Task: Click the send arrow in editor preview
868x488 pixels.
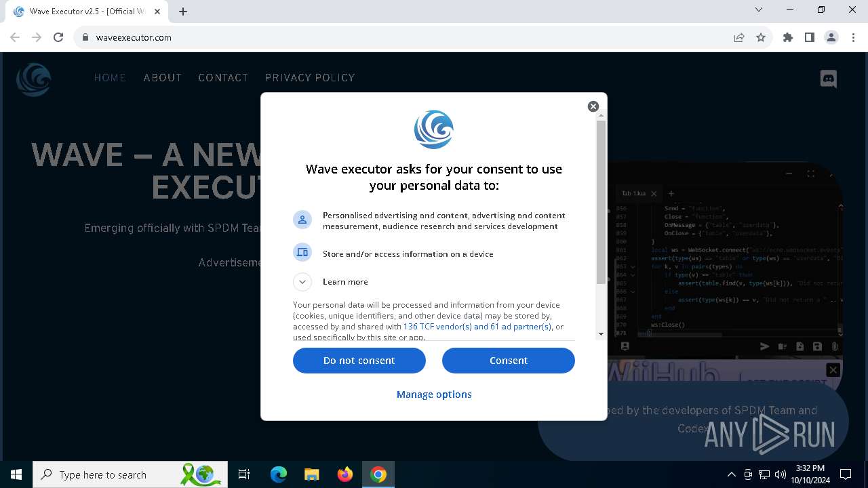Action: (x=765, y=346)
